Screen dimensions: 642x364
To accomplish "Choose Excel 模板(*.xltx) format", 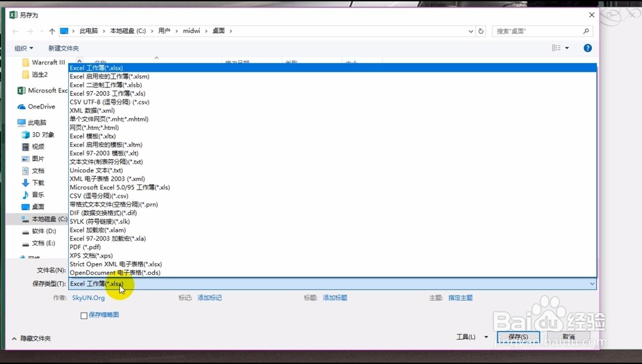I will click(332, 136).
